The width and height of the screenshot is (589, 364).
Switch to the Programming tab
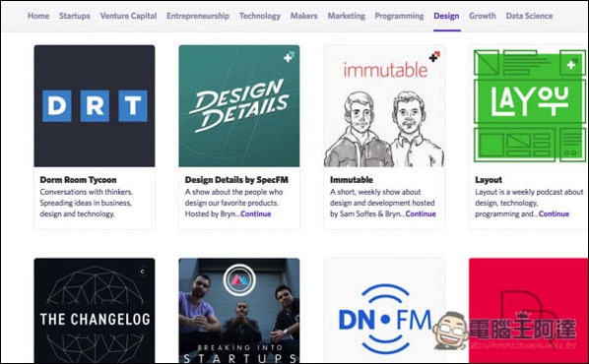pyautogui.click(x=399, y=16)
